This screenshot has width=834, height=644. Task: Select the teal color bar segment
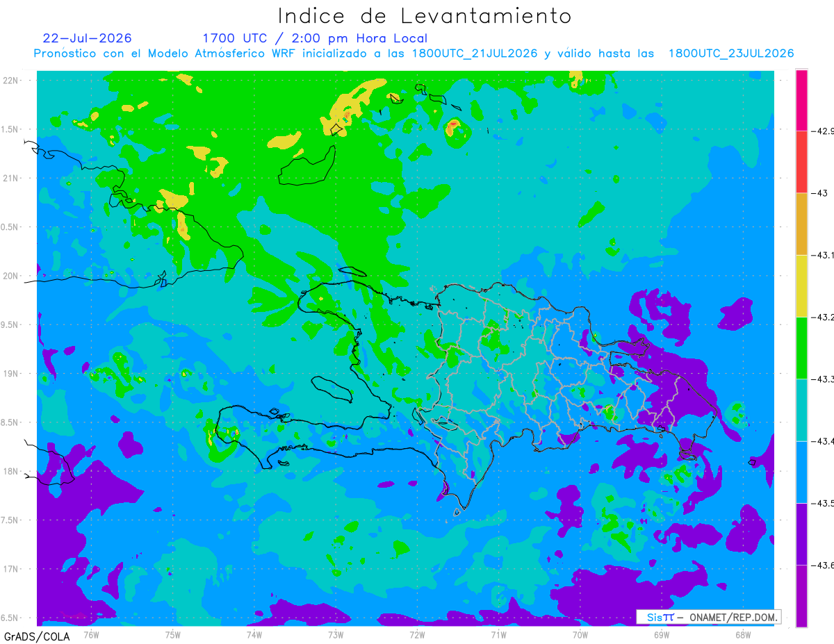click(801, 410)
